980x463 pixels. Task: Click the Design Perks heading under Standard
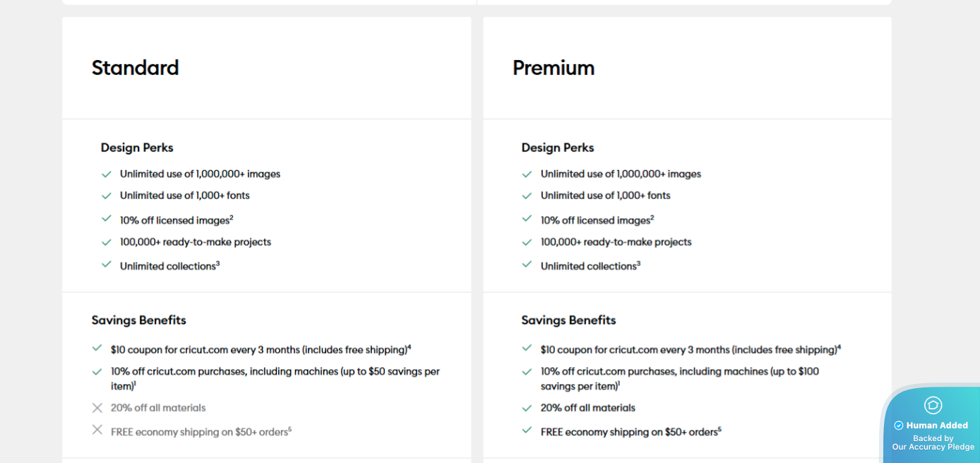click(x=137, y=148)
